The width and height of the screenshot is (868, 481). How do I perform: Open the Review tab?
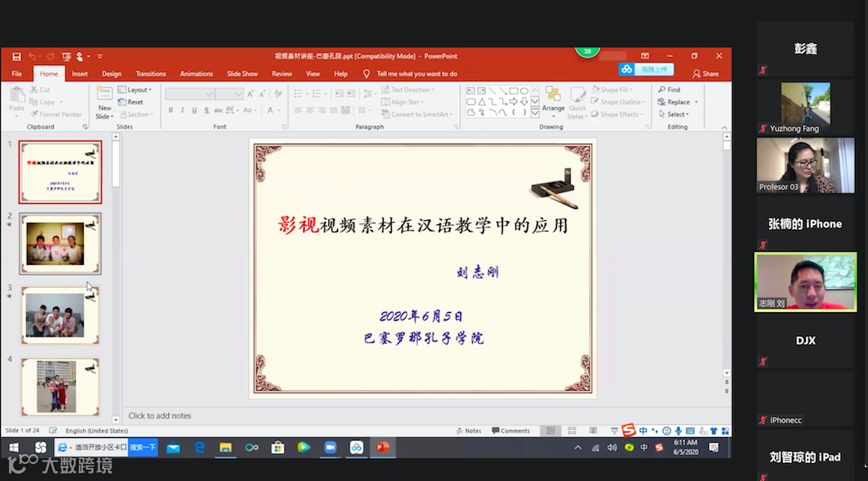(282, 74)
